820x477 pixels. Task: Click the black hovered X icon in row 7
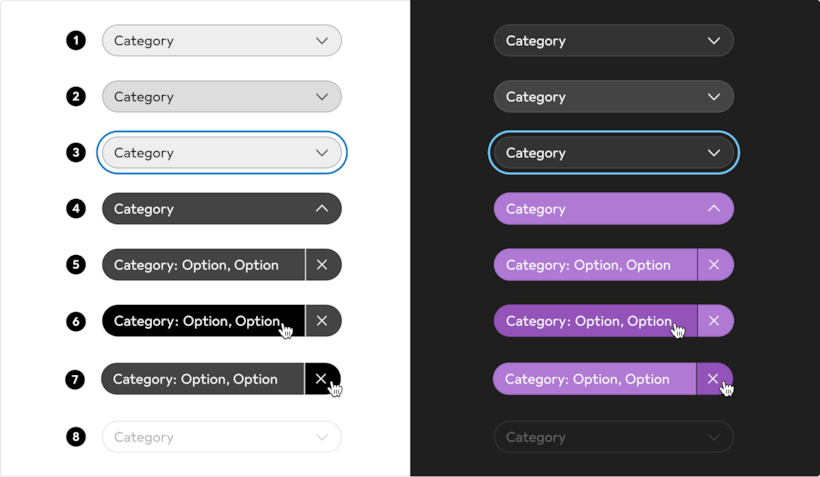click(321, 379)
